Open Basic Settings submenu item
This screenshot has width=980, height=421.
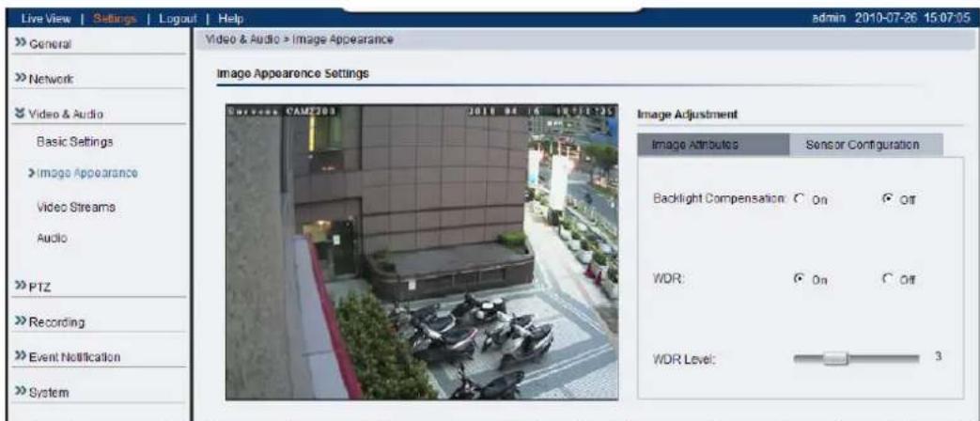coord(75,142)
